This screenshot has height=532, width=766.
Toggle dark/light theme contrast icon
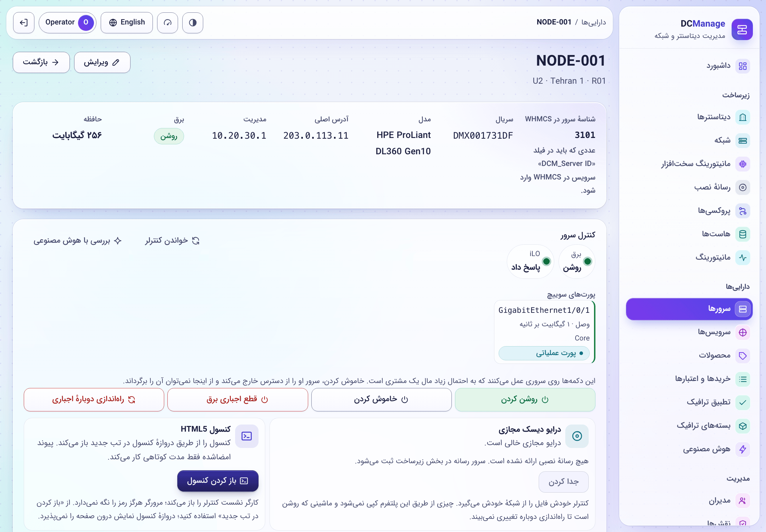coord(193,23)
